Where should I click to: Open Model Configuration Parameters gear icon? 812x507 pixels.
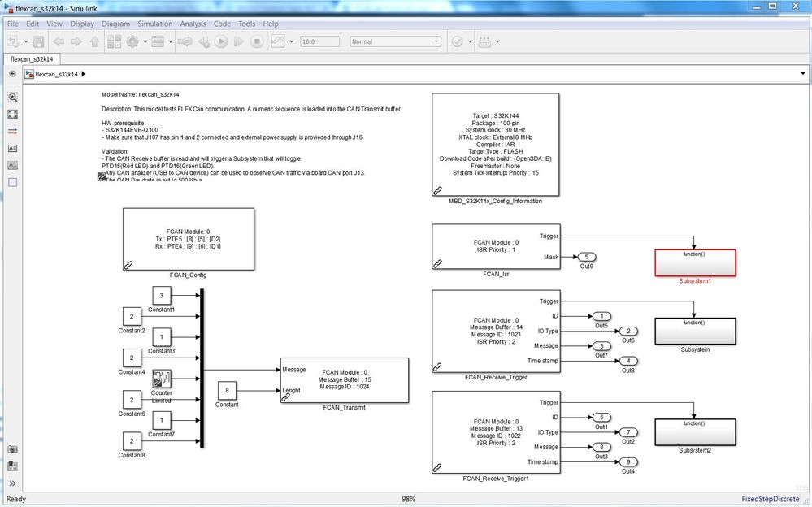click(133, 41)
